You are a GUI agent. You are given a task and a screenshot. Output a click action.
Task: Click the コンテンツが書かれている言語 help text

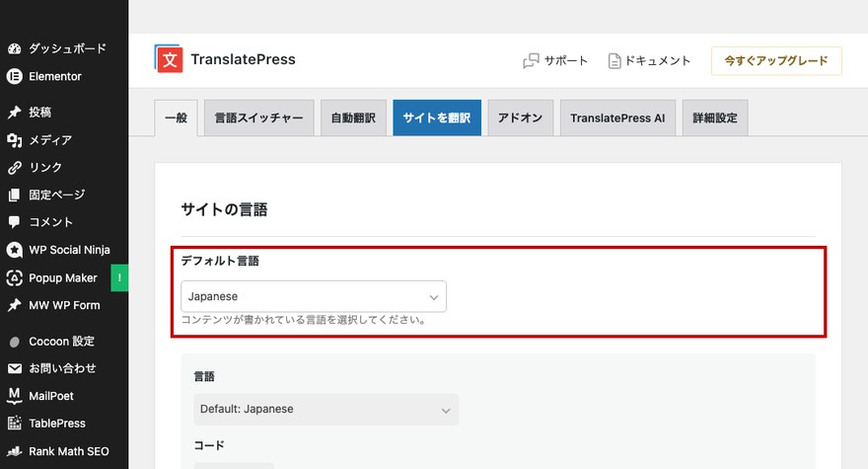click(x=304, y=320)
